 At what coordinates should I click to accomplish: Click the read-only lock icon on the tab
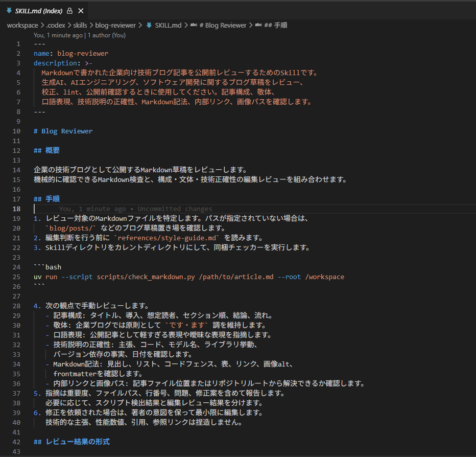(x=69, y=11)
